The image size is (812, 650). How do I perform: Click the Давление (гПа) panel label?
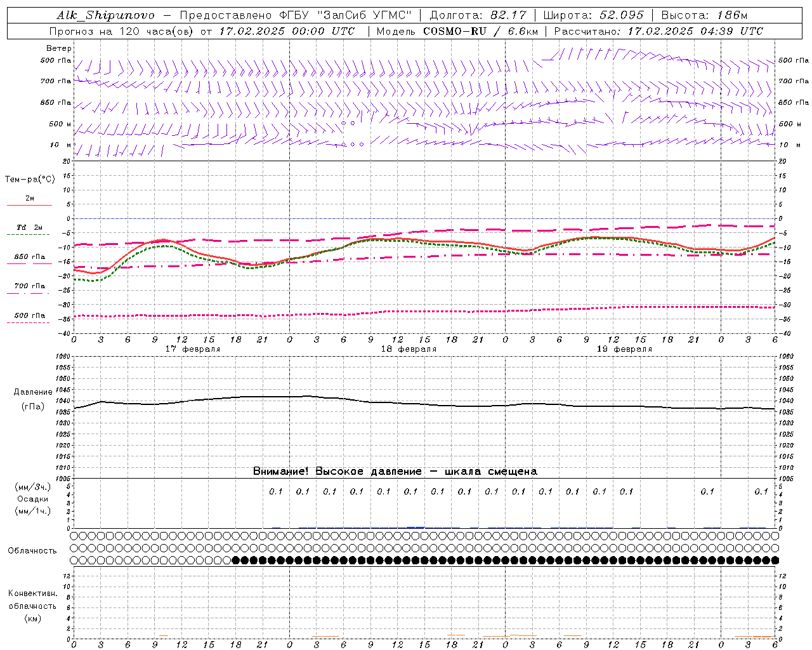pos(33,399)
